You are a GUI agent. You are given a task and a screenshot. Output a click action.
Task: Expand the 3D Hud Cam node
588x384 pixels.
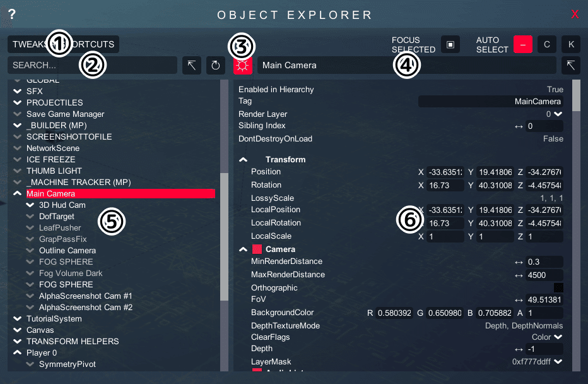(x=30, y=205)
